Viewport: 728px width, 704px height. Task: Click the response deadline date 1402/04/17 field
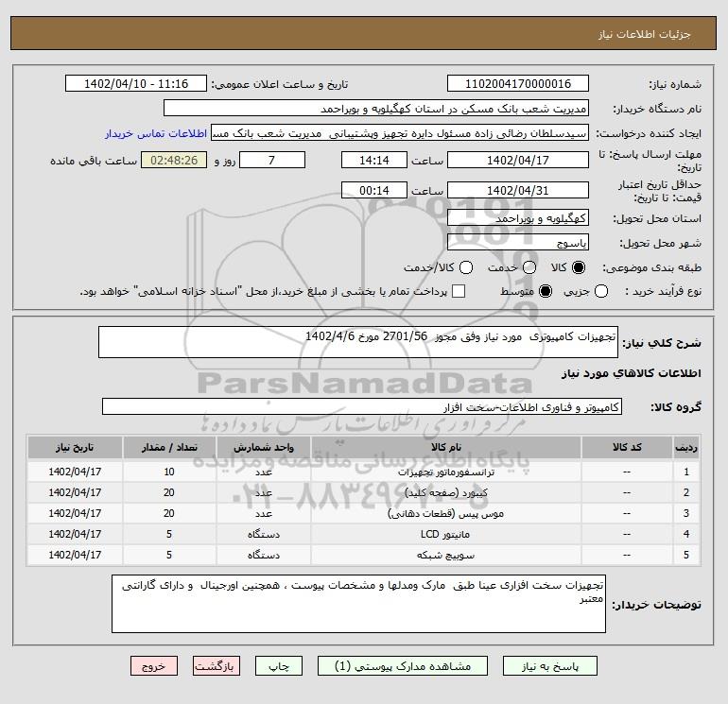coord(518,160)
